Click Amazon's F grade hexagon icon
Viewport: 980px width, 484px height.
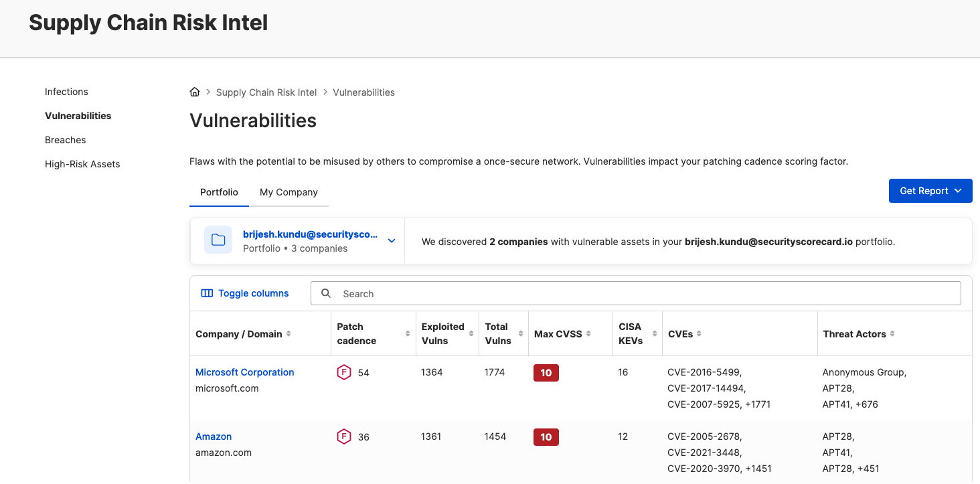[344, 436]
